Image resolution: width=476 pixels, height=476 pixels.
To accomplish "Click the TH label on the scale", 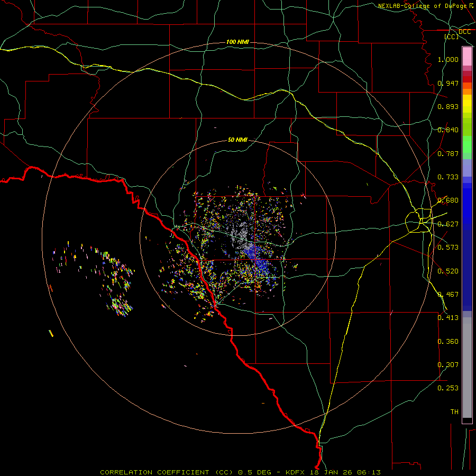I will click(454, 412).
